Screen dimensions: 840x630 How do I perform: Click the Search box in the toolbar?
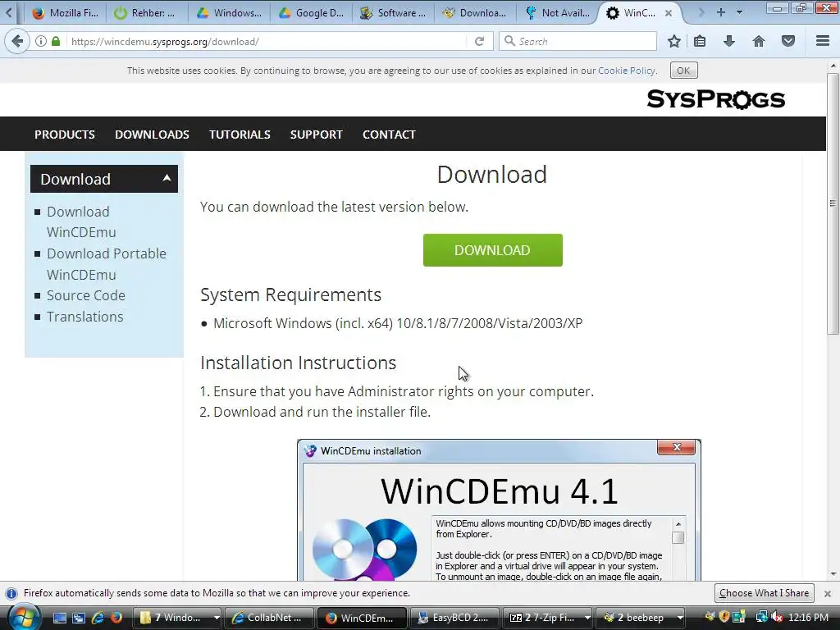(x=578, y=41)
